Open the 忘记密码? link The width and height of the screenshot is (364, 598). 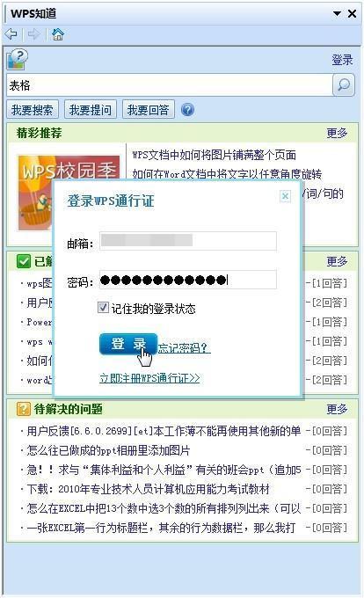click(x=184, y=347)
